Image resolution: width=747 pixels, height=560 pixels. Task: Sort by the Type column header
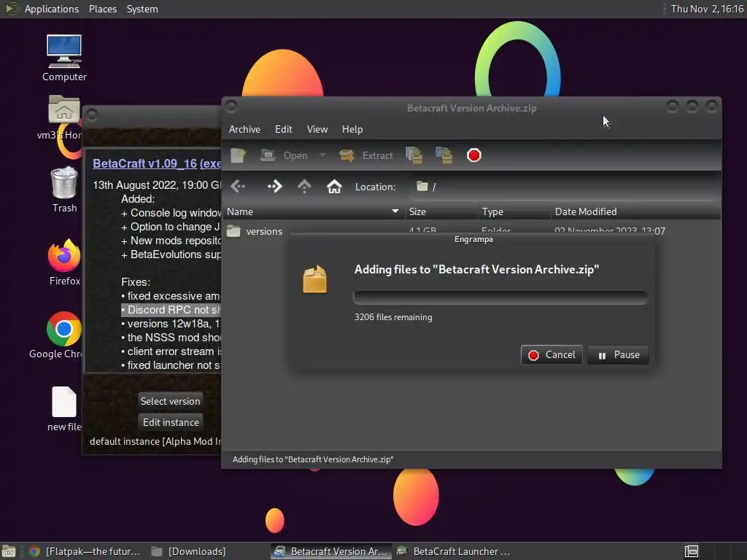pos(514,211)
